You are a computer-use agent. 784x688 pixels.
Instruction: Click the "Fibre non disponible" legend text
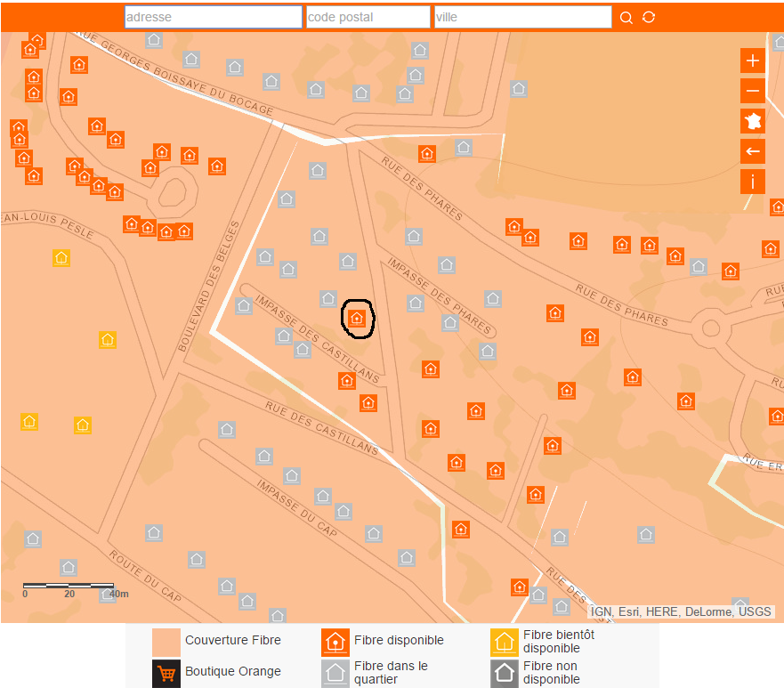552,673
